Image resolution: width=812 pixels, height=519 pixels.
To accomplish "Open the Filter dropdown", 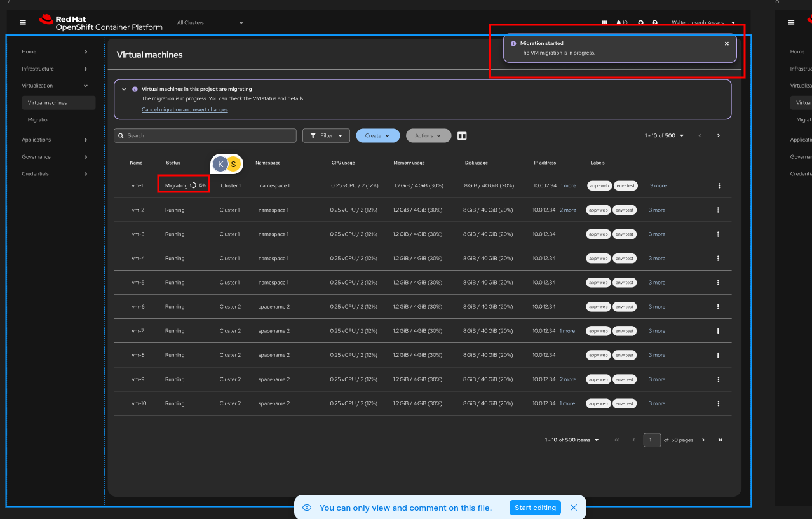I will coord(326,136).
